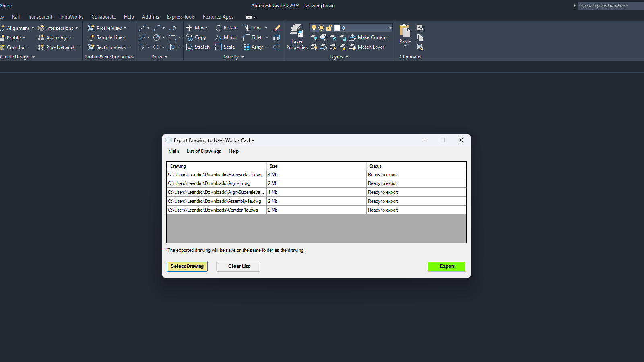Expand the Pipe Network dropdown
This screenshot has height=362, width=644.
coord(78,47)
